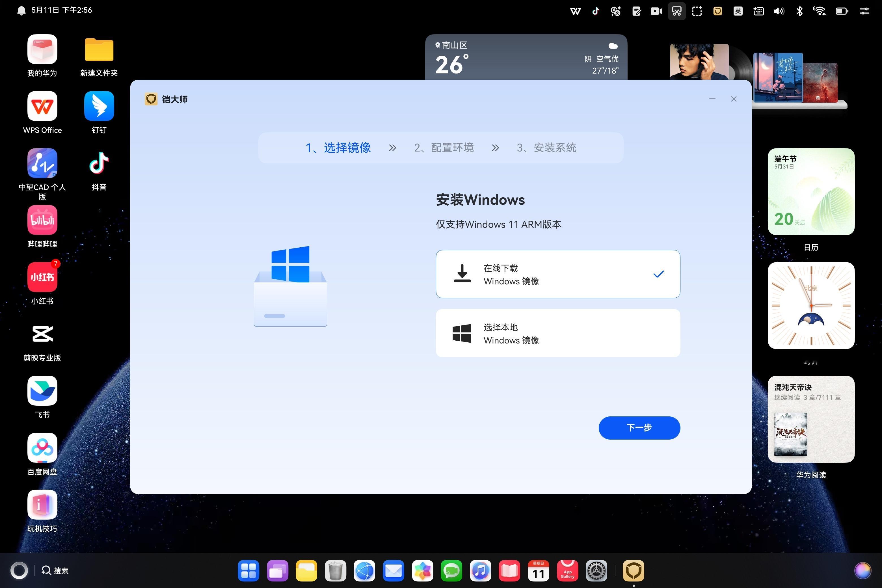Open the Music app in dock
The width and height of the screenshot is (882, 588).
pos(480,571)
